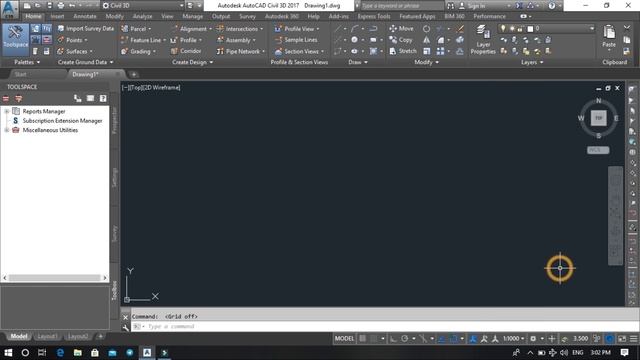
Task: Click the search keyword input box
Action: pyautogui.click(x=402, y=6)
